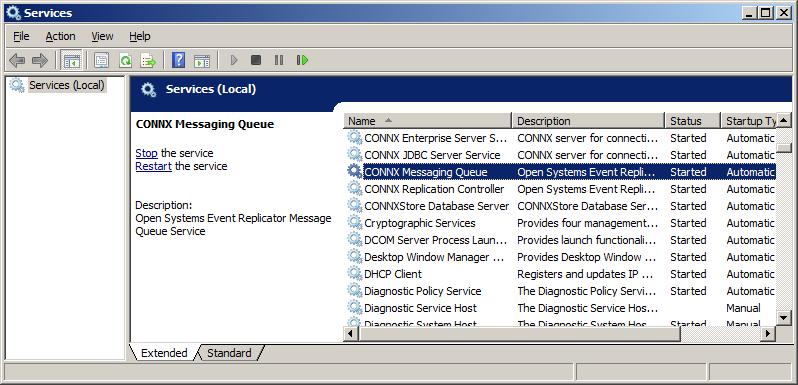Select Diagnostic Service Host name
Screen dimensions: 798x385
420,308
